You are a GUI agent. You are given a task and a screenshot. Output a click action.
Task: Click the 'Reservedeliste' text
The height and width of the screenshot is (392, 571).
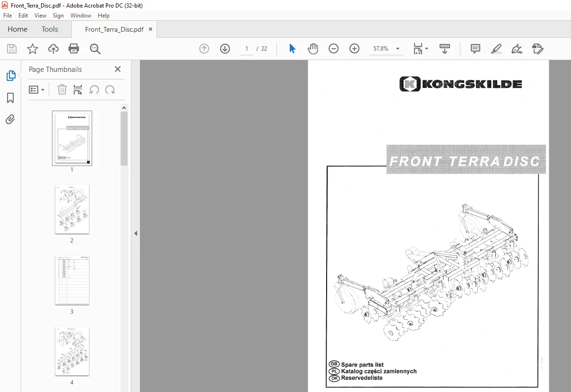pos(362,378)
